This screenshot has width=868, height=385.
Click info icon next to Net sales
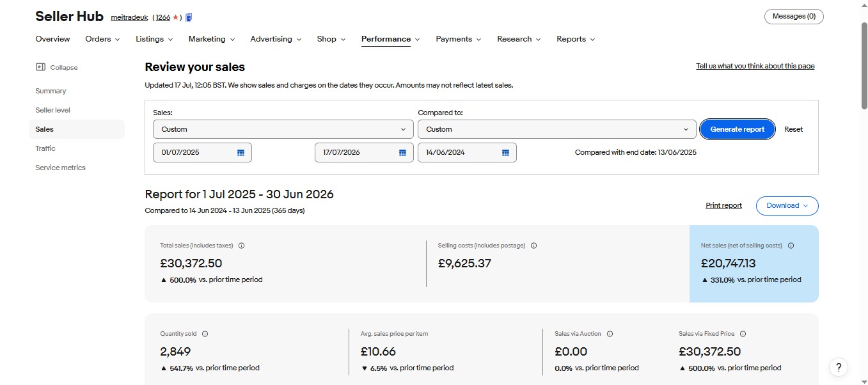pyautogui.click(x=791, y=246)
